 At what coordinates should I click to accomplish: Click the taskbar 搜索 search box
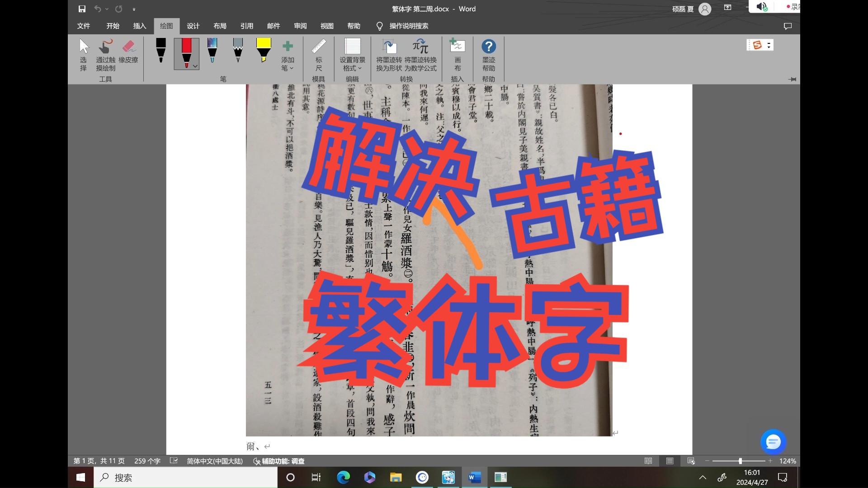[x=186, y=477]
